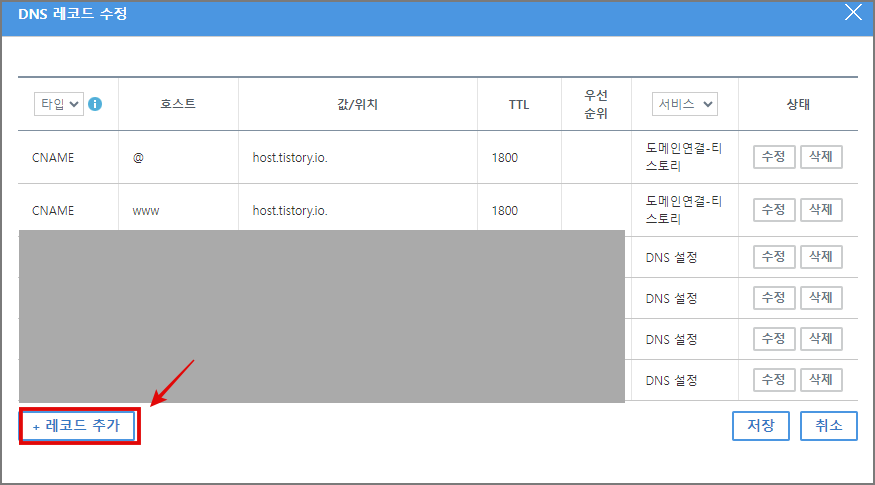Click the 상태 column header

798,104
